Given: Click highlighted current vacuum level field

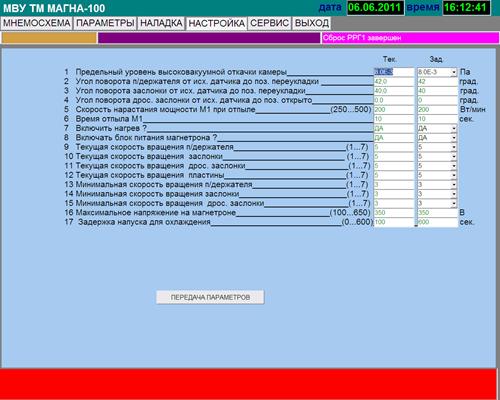Looking at the screenshot, I should [x=394, y=72].
